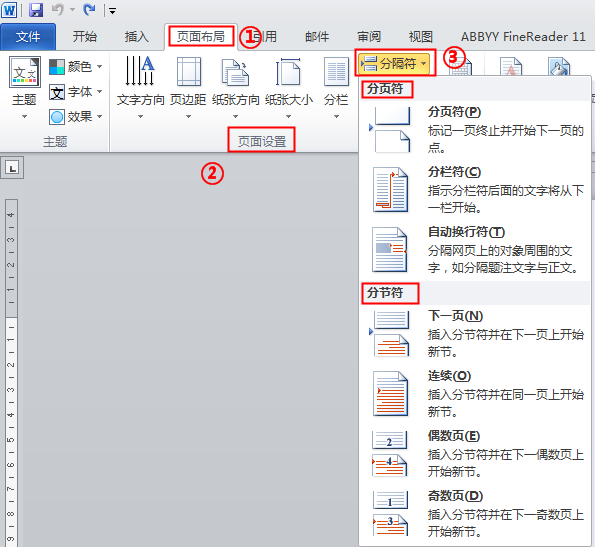Click the 分栏 columns icon

(337, 72)
